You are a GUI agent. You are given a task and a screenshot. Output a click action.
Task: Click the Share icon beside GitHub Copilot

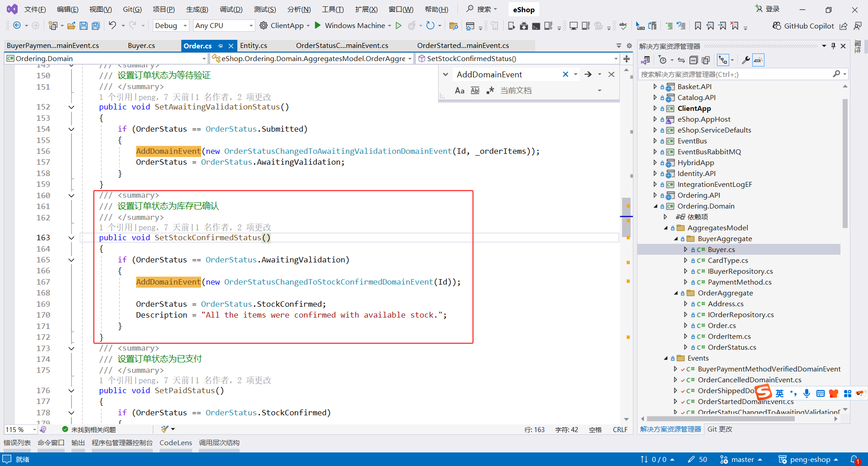[844, 26]
